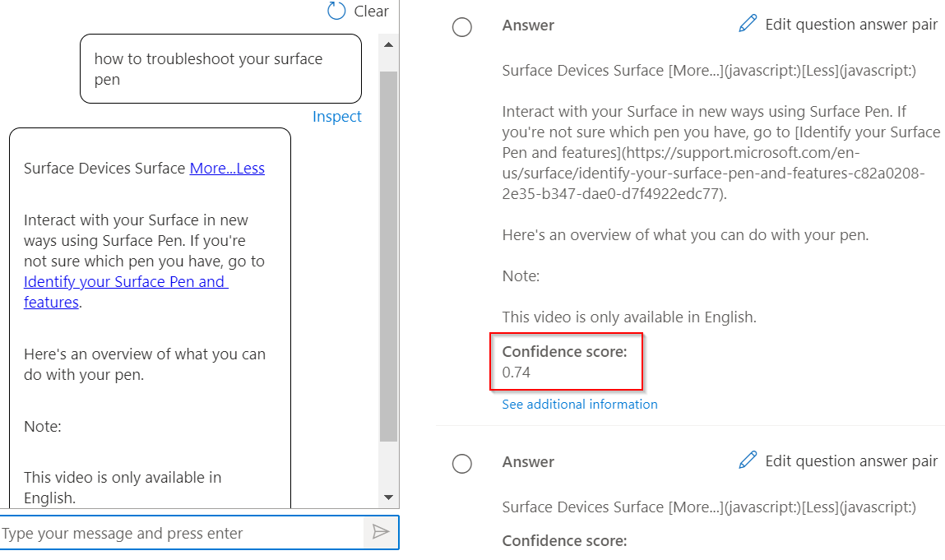Click Edit question answer pair for the first Answer
The image size is (945, 560).
pos(851,25)
